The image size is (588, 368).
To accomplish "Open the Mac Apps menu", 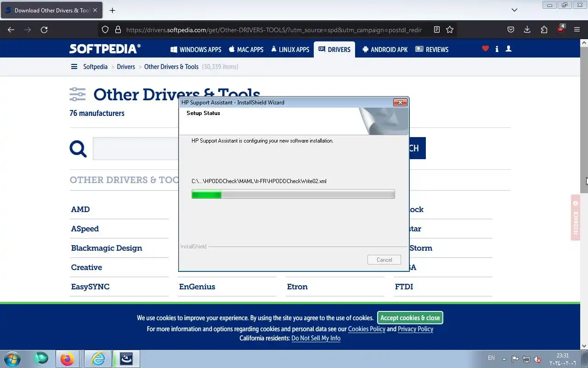I will (x=246, y=49).
